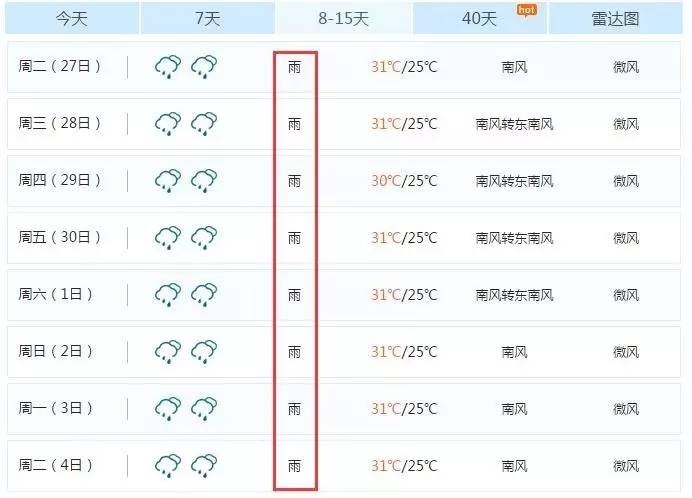Click the second rain icon for 周日 2日
The width and height of the screenshot is (692, 498).
coord(204,351)
